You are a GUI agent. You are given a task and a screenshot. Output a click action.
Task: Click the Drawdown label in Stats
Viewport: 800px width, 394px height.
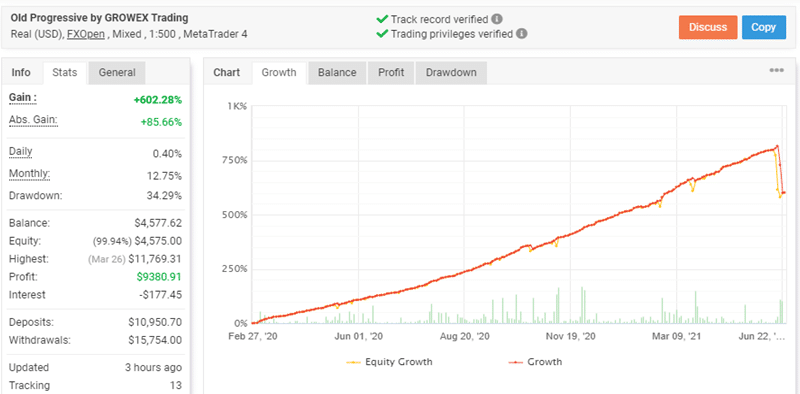point(35,195)
